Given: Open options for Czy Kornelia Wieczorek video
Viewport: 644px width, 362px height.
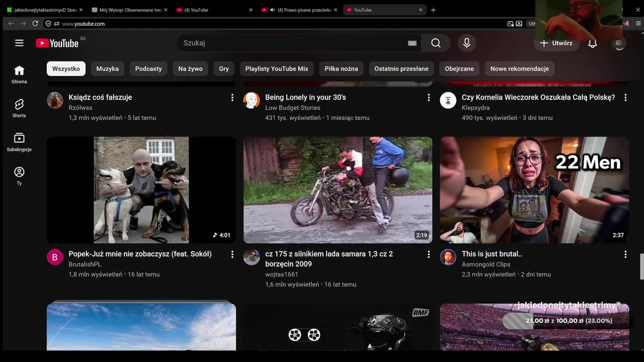Looking at the screenshot, I should pyautogui.click(x=625, y=98).
